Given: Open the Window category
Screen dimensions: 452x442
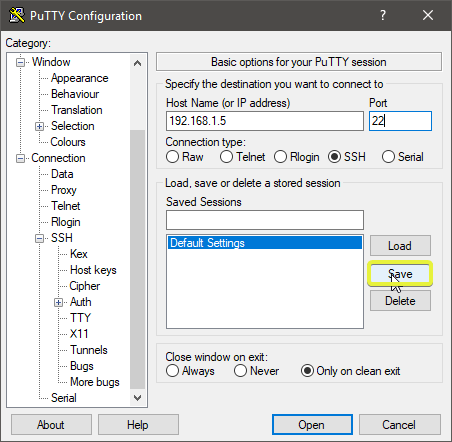Looking at the screenshot, I should coord(51,62).
